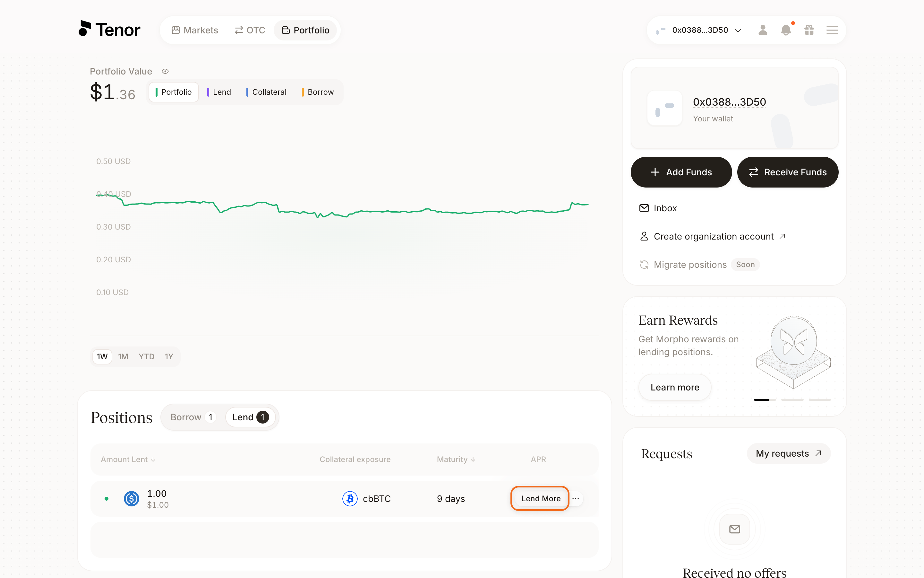Expand the 0x0388...3D50 wallet dropdown
924x578 pixels.
(699, 30)
